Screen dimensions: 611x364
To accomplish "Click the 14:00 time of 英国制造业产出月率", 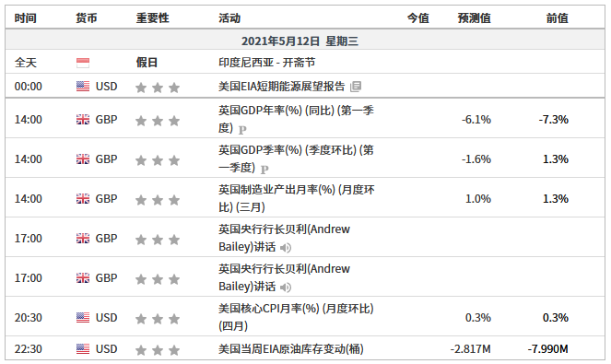I will 28,199.
